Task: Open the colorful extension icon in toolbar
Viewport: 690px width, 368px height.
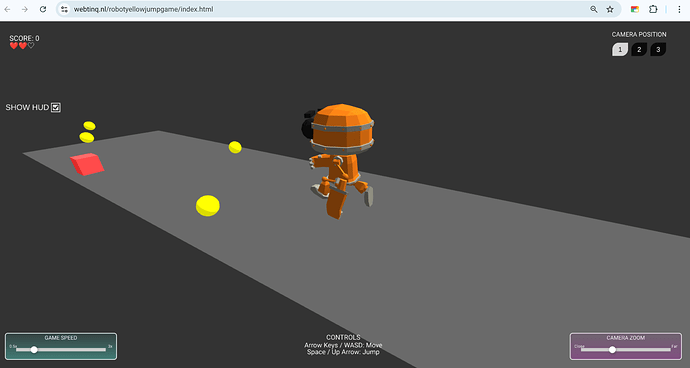Action: (635, 9)
